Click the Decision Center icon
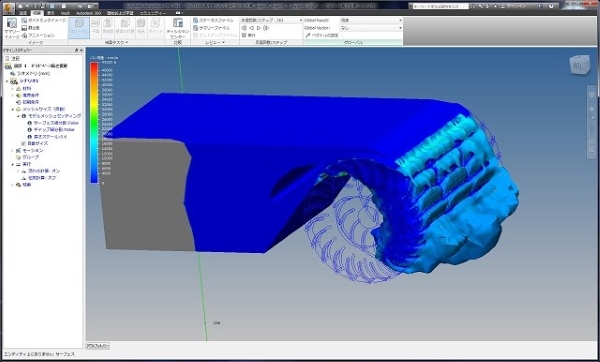Screen dimensions: 600x362 178,28
